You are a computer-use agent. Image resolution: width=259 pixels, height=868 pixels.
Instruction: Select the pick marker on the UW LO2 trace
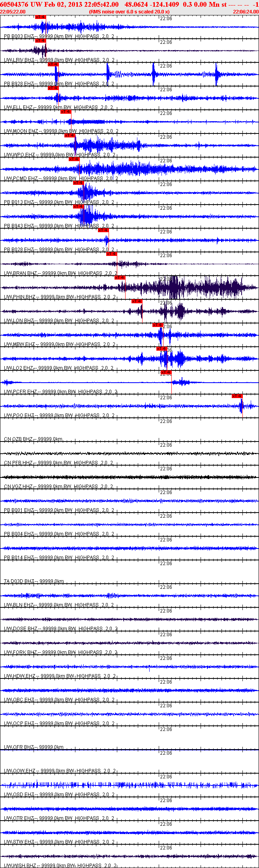coord(162,349)
